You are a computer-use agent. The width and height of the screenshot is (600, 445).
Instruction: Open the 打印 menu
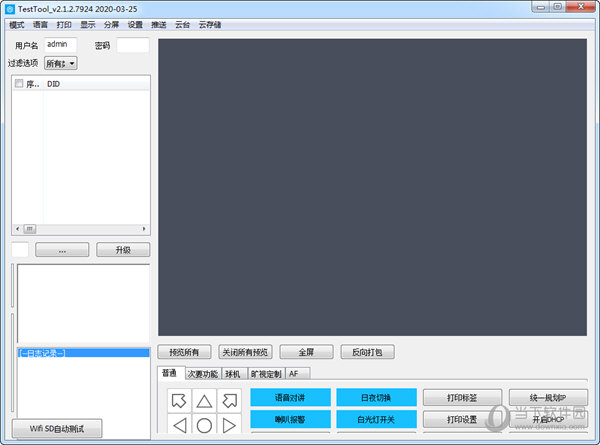click(64, 25)
